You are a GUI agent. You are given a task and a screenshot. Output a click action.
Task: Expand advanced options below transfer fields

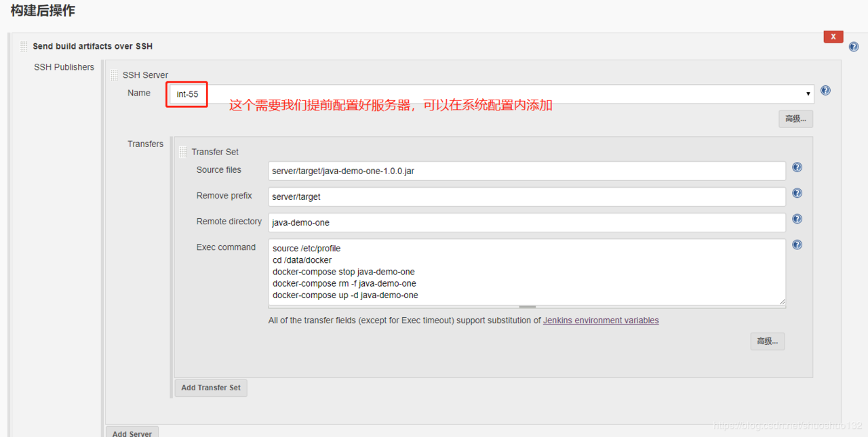(x=768, y=341)
